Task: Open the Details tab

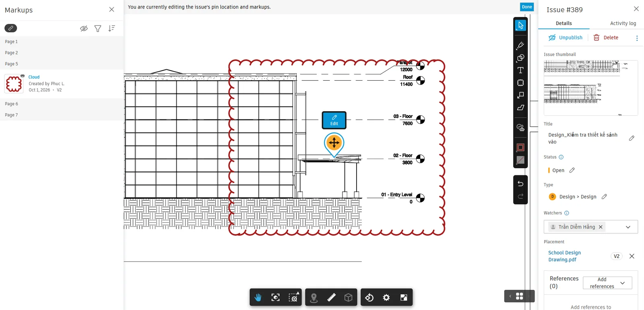Action: coord(564,23)
